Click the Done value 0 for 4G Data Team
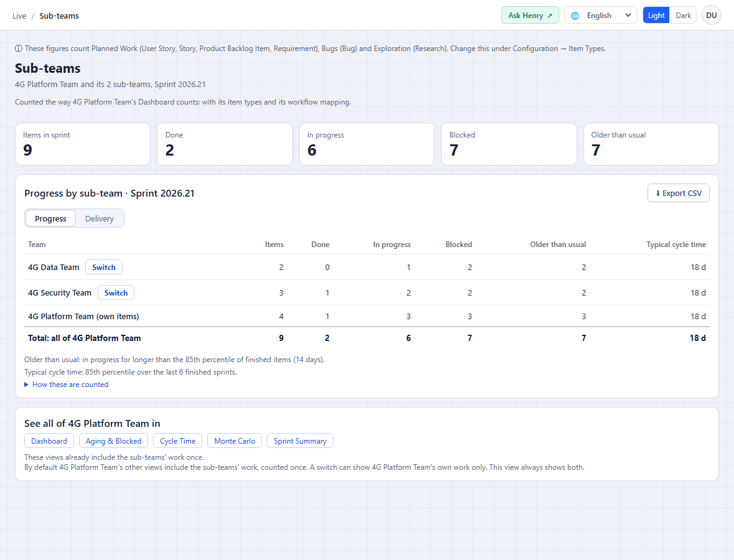734x560 pixels. pos(327,268)
